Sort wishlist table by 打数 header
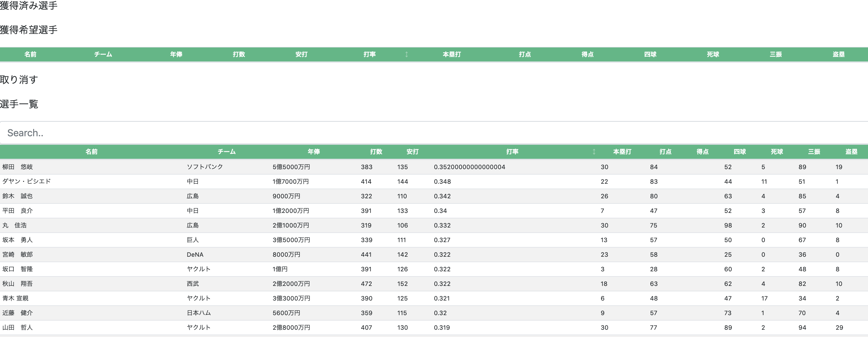868x337 pixels. pyautogui.click(x=239, y=54)
